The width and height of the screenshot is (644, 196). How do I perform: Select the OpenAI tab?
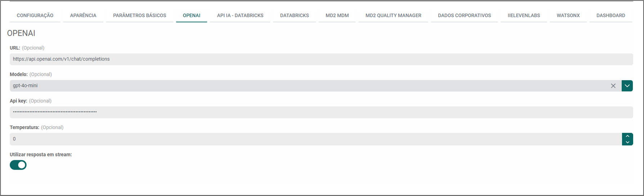tap(191, 15)
